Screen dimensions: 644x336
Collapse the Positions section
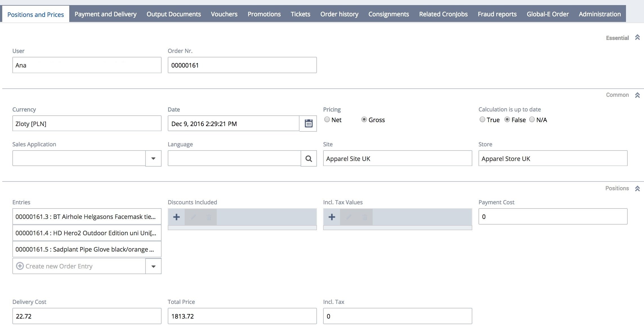click(638, 189)
